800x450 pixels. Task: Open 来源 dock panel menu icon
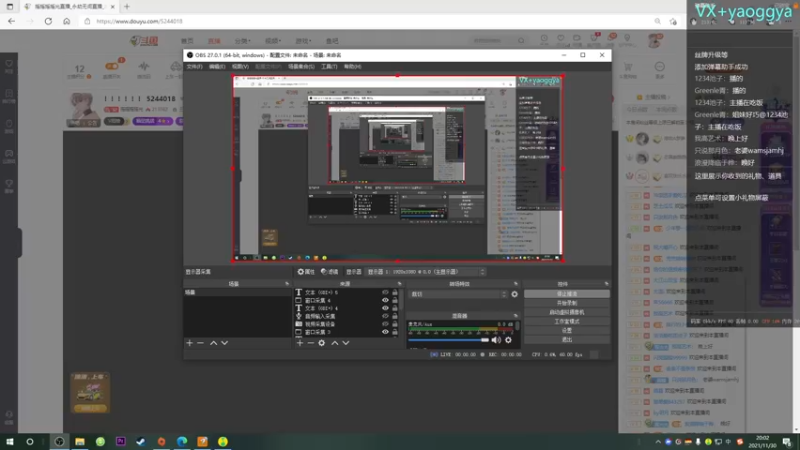click(x=399, y=284)
